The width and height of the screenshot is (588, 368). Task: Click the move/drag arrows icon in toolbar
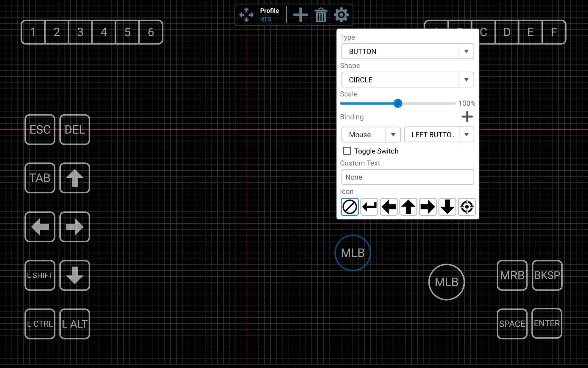point(246,15)
